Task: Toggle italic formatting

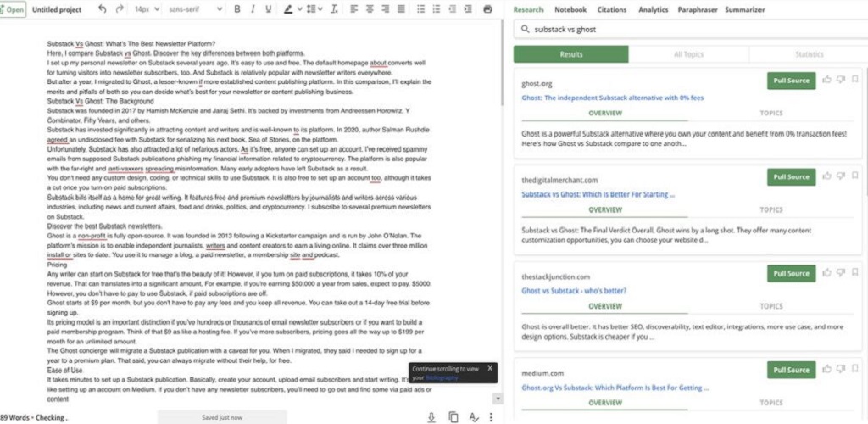Action: point(253,9)
